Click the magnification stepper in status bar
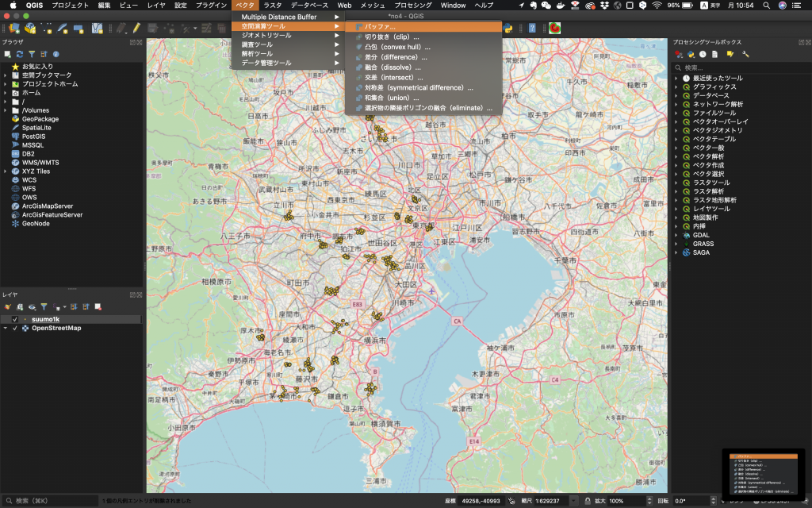This screenshot has width=812, height=508. coord(649,501)
